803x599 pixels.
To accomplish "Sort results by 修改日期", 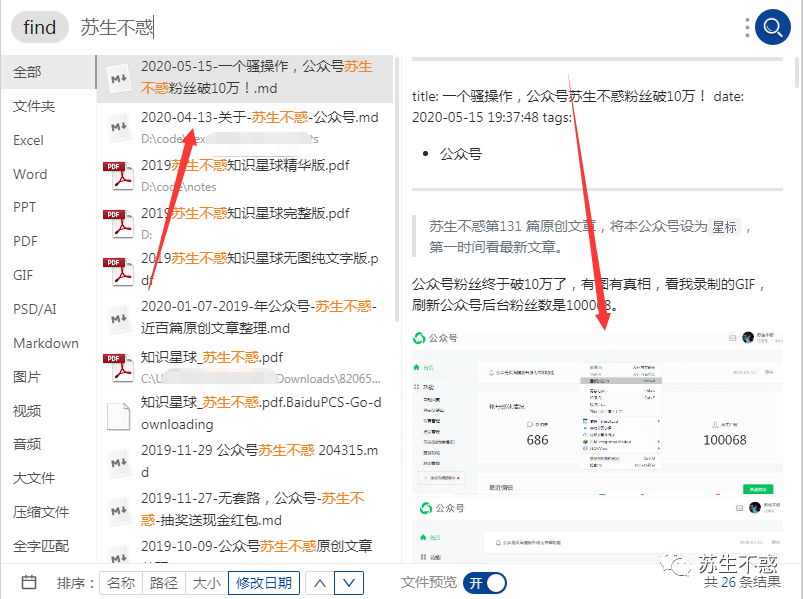I will click(x=264, y=582).
